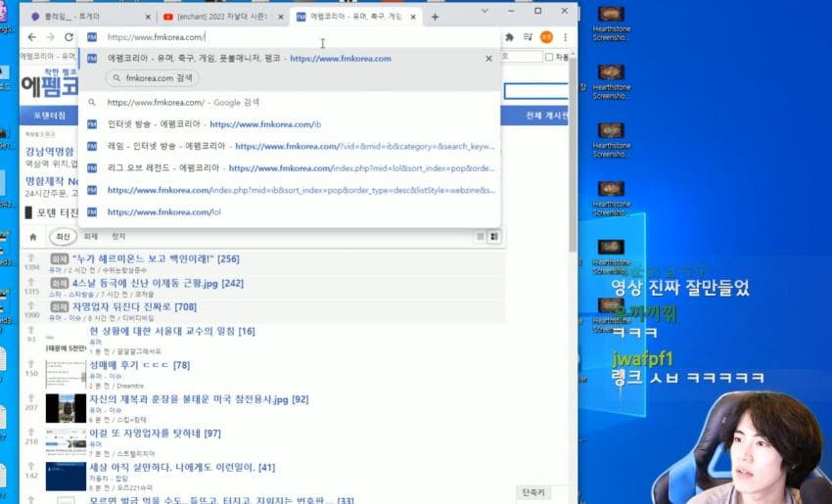The width and height of the screenshot is (832, 504).
Task: Click thumbnail of 이걸 또 자영업자를 탓하네 post
Action: click(x=66, y=442)
